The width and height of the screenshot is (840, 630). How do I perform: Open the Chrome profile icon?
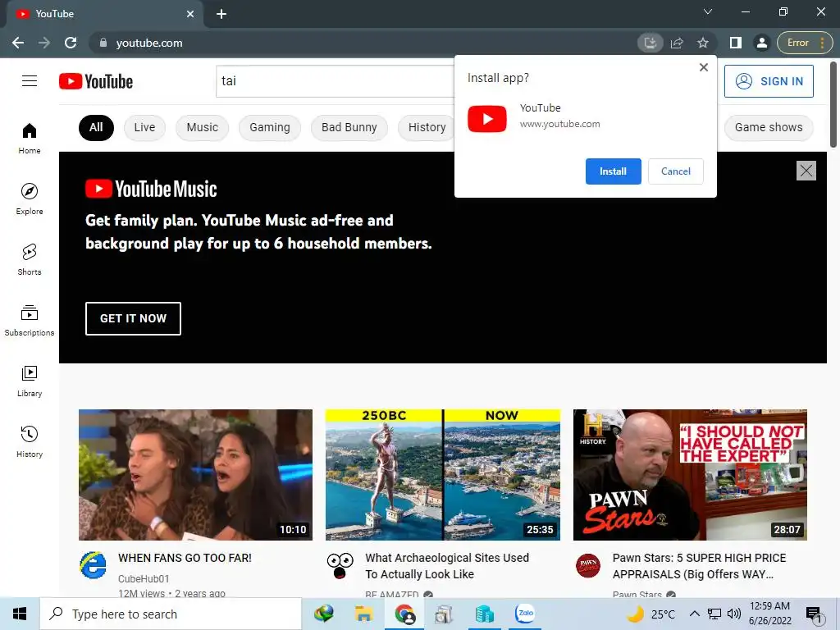(762, 43)
